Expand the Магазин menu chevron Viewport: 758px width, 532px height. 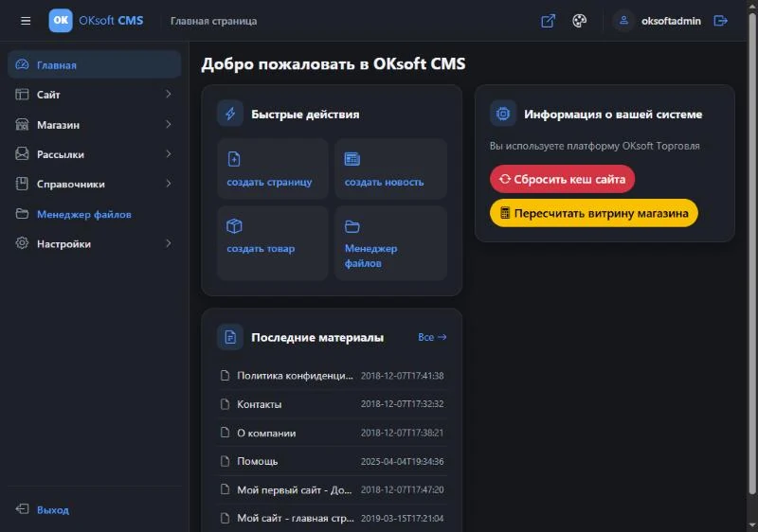[169, 124]
